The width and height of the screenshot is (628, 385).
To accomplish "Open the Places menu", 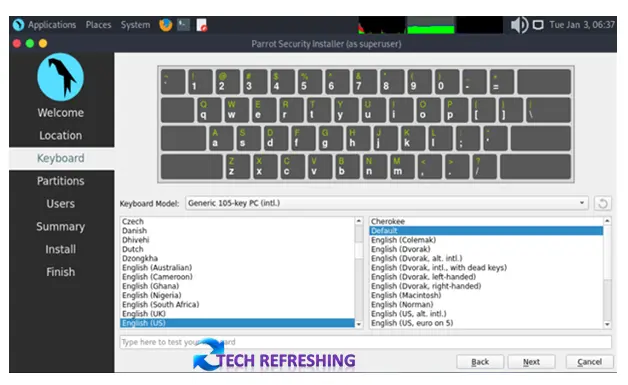I will pyautogui.click(x=98, y=25).
